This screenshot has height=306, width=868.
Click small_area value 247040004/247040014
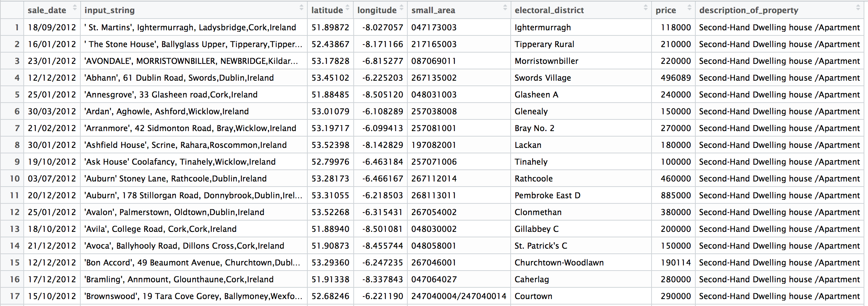459,296
